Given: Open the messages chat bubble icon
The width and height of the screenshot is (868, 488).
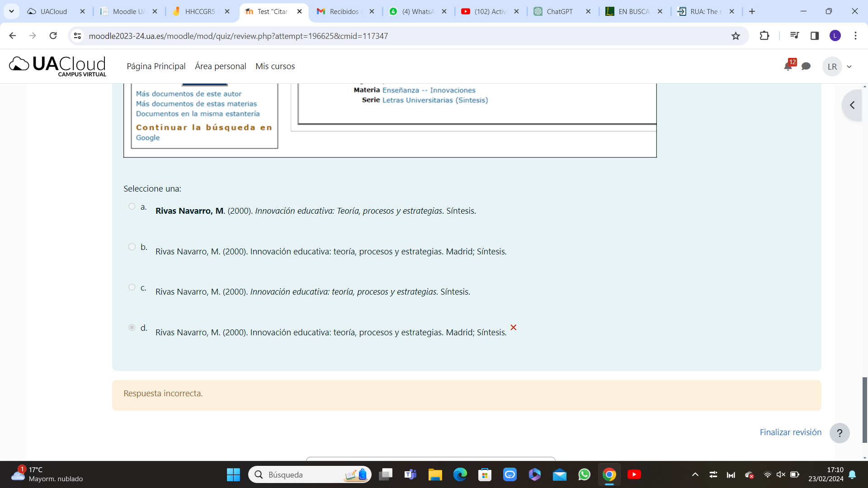Looking at the screenshot, I should click(806, 66).
